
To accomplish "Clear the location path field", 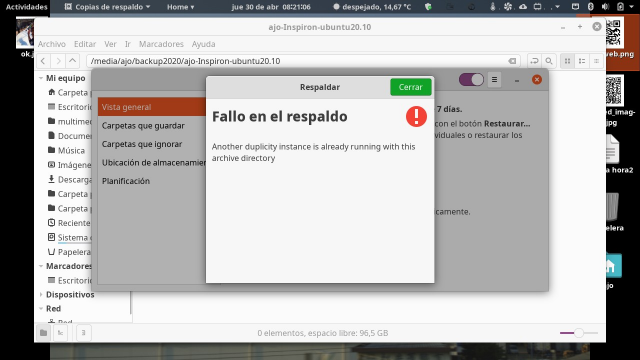I will [512, 61].
